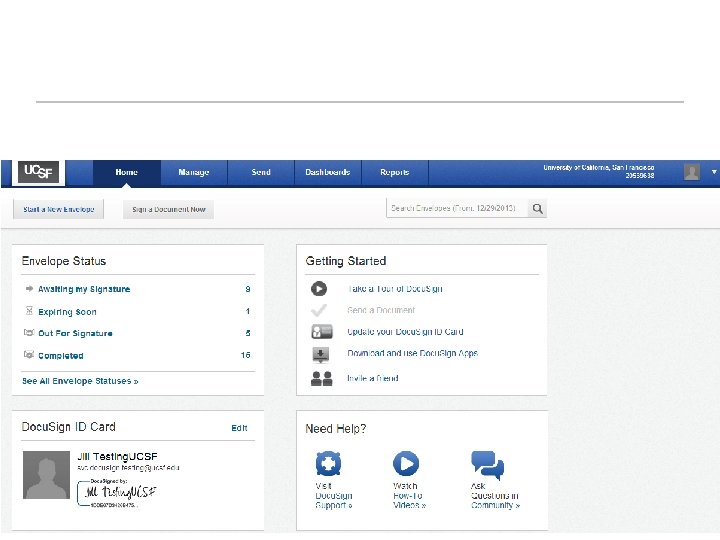Screen dimensions: 720x540
Task: Click the magnifier search icon
Action: [537, 209]
